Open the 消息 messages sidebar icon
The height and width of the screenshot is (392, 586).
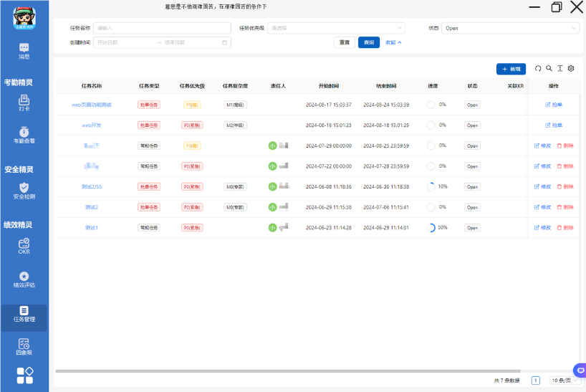[24, 50]
